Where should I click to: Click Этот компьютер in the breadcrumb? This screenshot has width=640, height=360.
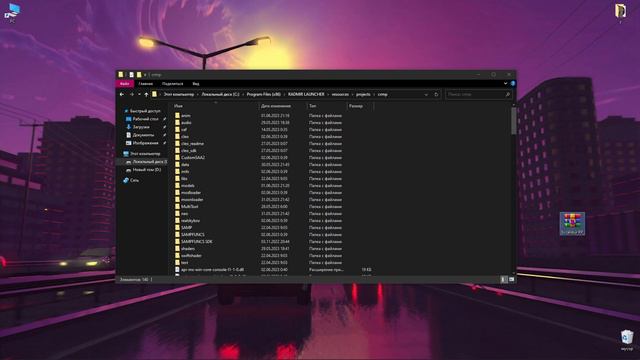(179, 94)
